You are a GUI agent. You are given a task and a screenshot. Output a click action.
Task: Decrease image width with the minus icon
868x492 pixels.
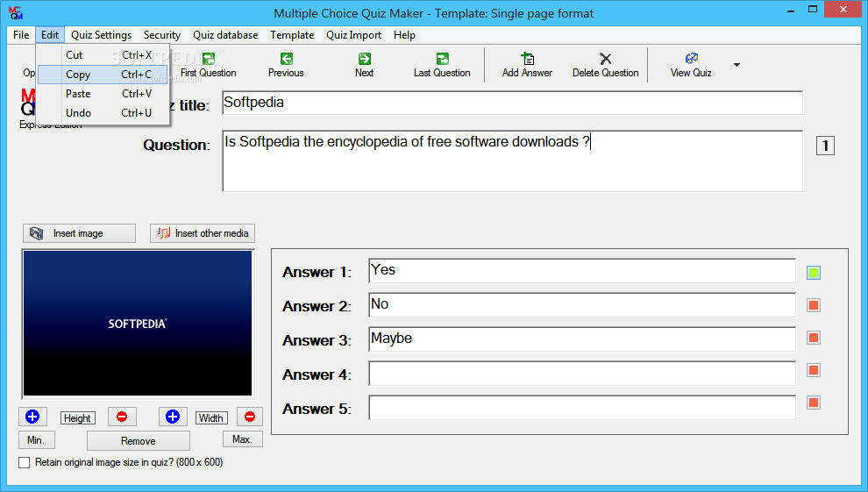[x=250, y=417]
